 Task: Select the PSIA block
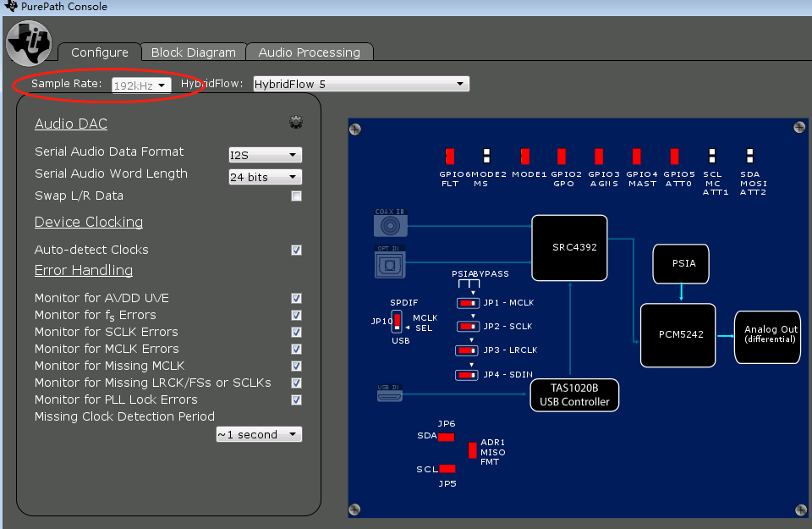681,264
